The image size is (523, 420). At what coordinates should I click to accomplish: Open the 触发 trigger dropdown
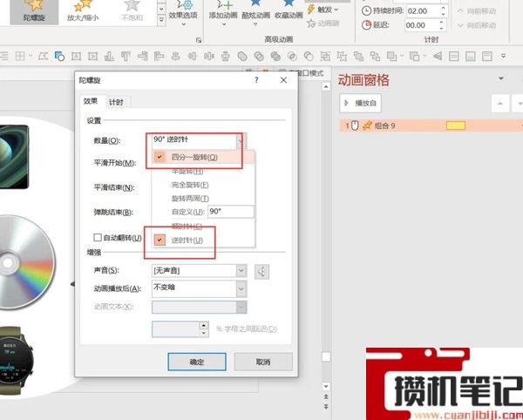(x=323, y=10)
